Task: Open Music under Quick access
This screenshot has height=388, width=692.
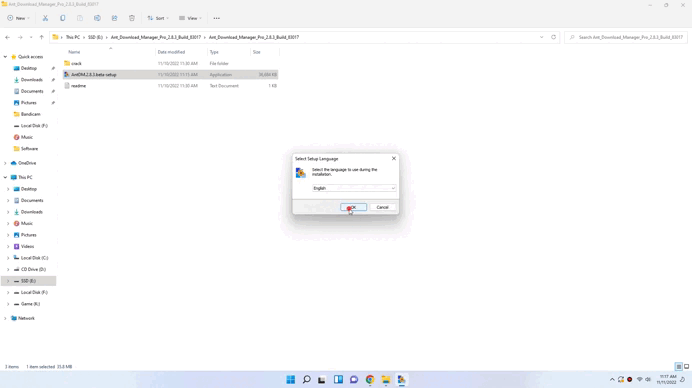Action: click(x=27, y=137)
